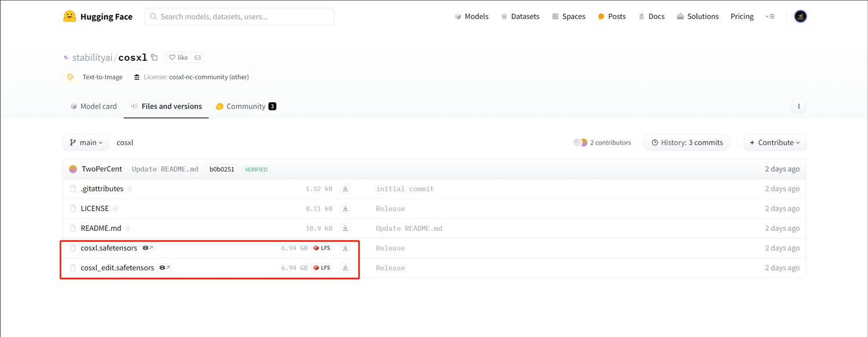Open the Contribute dropdown
Screen dimensions: 868x337
pyautogui.click(x=775, y=143)
